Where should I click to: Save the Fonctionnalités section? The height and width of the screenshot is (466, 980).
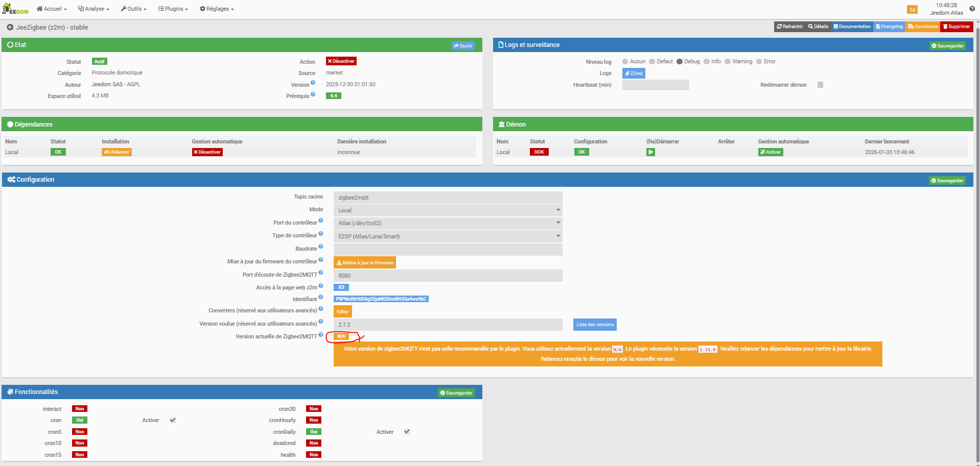[x=456, y=393]
